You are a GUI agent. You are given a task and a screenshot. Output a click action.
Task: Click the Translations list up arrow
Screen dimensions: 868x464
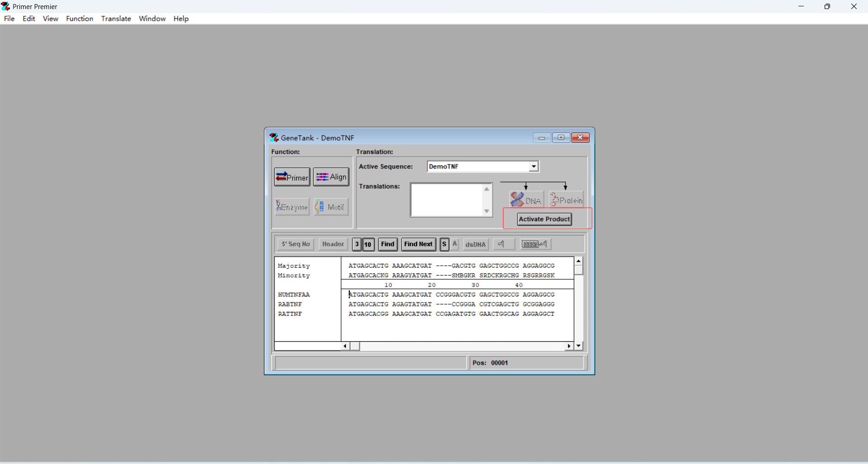pyautogui.click(x=487, y=189)
